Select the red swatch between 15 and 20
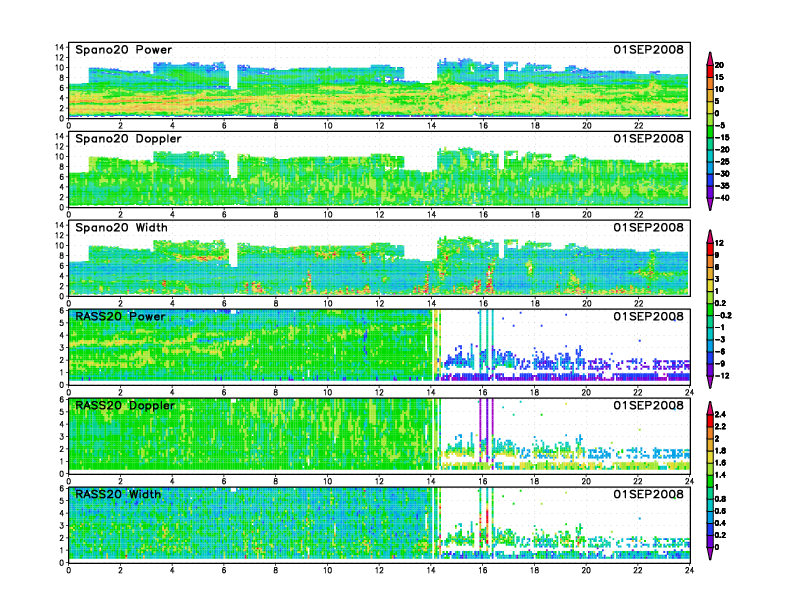The image size is (792, 612). tap(710, 71)
